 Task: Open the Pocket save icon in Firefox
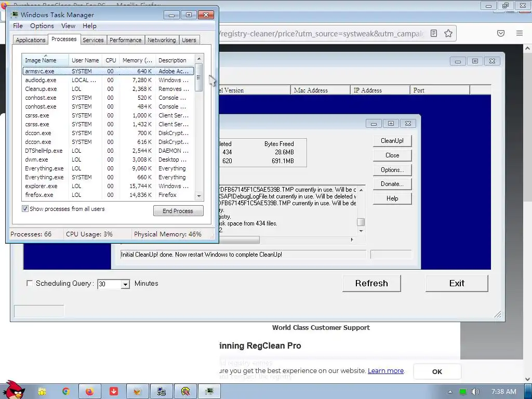coord(501,33)
